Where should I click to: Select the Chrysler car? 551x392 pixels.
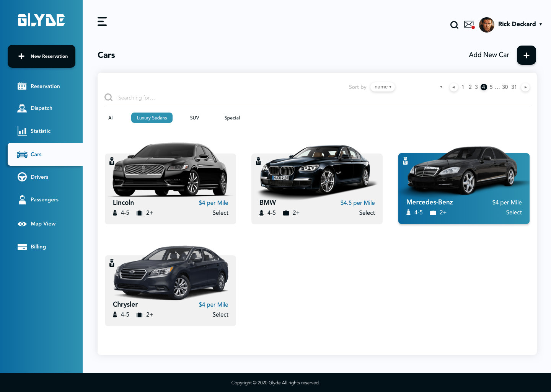[x=220, y=315]
